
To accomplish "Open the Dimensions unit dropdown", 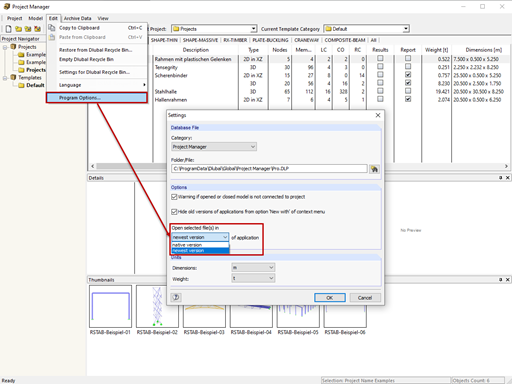I will 253,267.
